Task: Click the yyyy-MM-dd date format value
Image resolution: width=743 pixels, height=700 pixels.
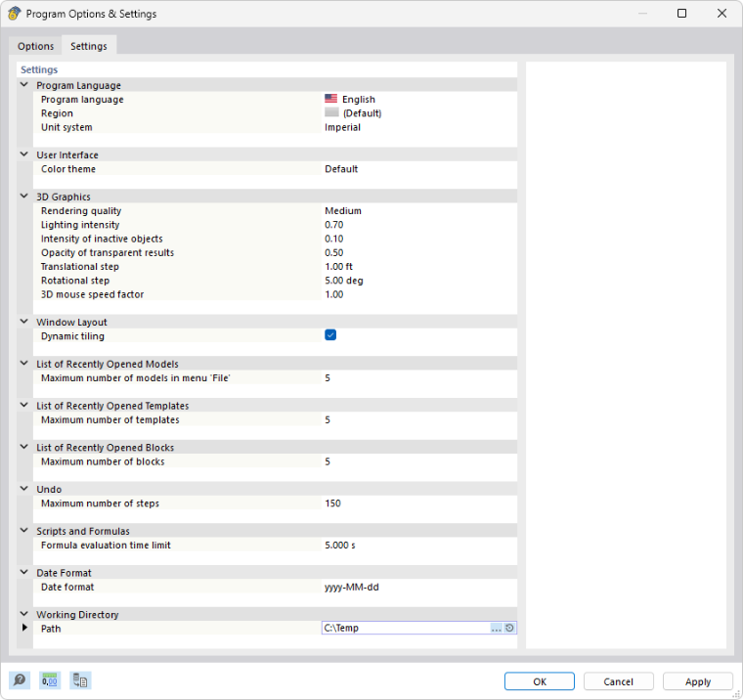Action: click(x=352, y=587)
